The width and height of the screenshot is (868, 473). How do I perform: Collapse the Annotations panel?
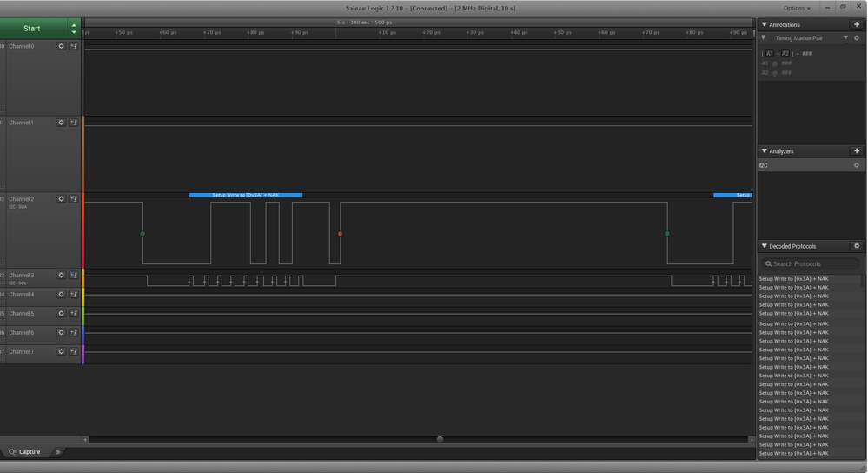765,25
